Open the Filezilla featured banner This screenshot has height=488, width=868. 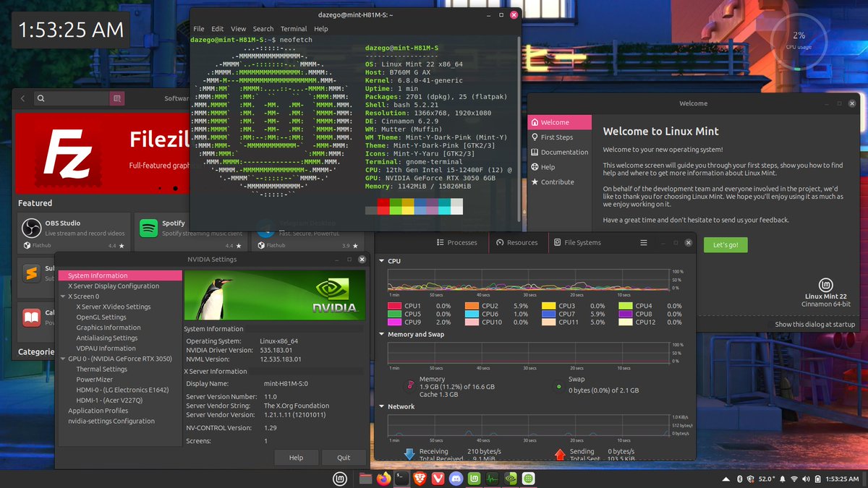click(x=103, y=153)
